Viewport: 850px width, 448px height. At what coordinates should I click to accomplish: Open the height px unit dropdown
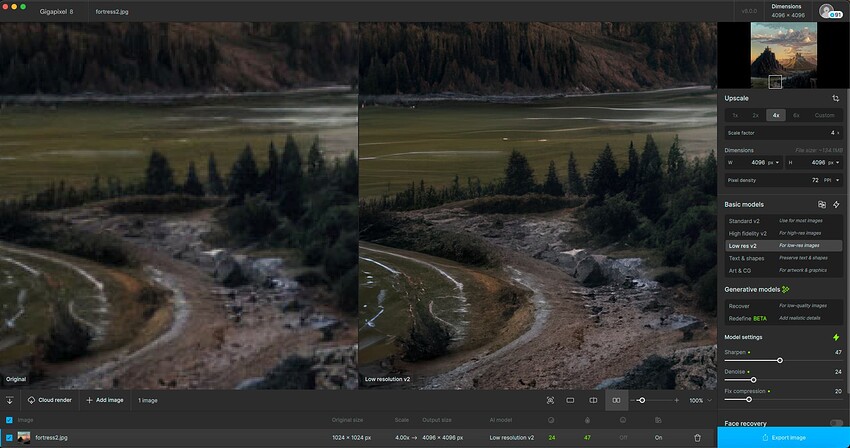pos(833,163)
